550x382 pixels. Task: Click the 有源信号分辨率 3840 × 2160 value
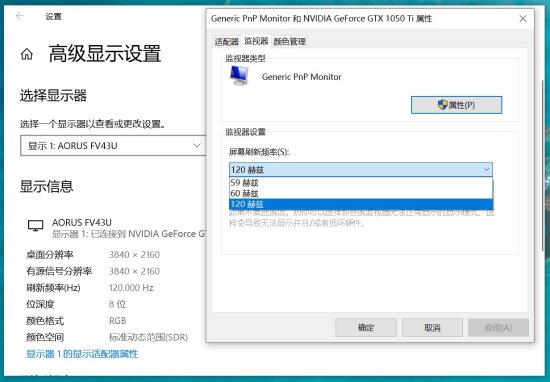pyautogui.click(x=134, y=271)
